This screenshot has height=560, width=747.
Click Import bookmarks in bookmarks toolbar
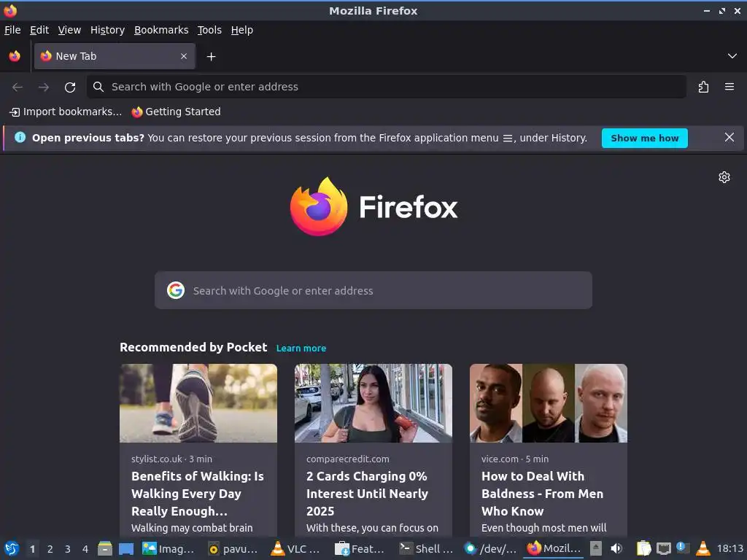click(x=66, y=112)
